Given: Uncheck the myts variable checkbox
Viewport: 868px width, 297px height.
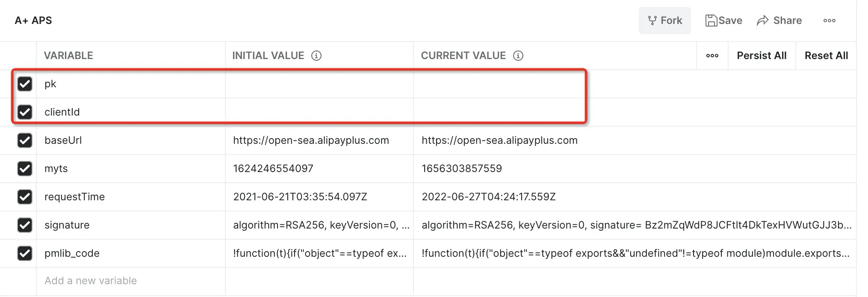Looking at the screenshot, I should (25, 169).
